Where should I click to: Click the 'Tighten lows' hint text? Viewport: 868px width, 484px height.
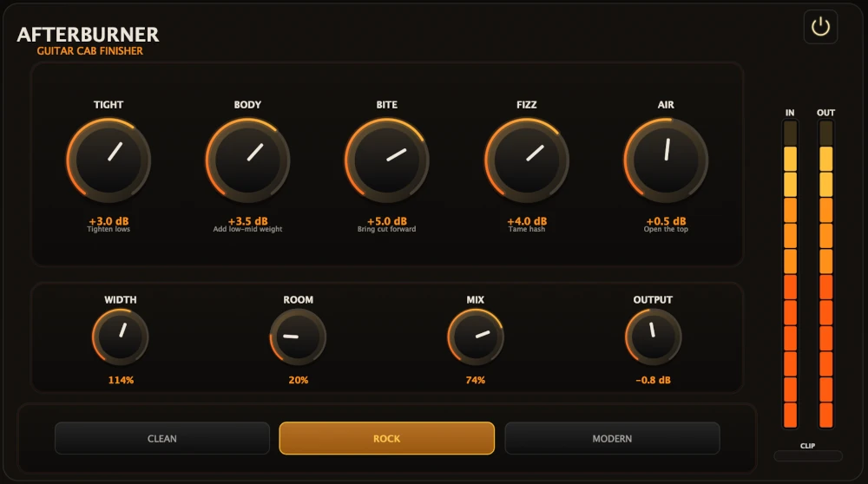tap(108, 229)
